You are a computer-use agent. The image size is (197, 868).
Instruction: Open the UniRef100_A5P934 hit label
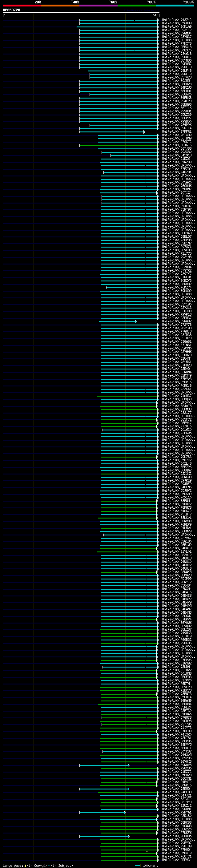[177, 860]
